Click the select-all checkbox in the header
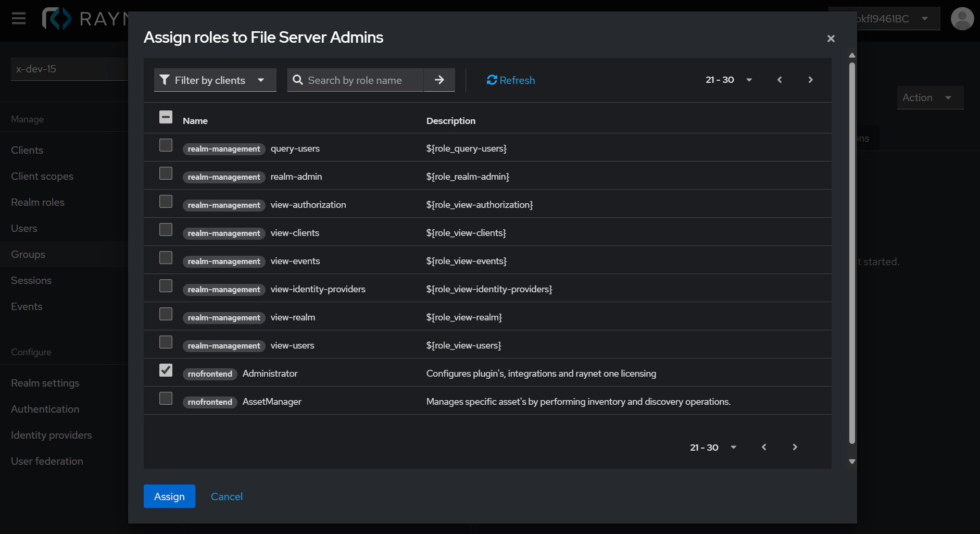The width and height of the screenshot is (980, 534). (x=166, y=117)
